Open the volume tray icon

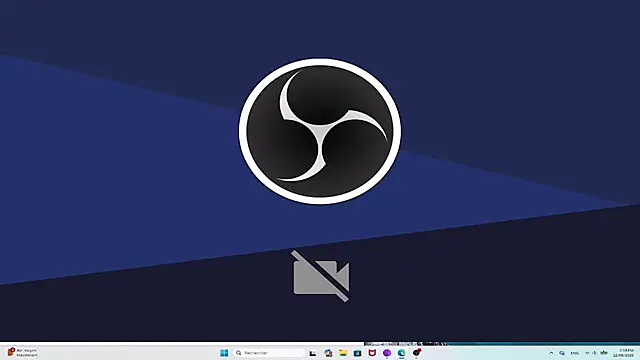[595, 353]
